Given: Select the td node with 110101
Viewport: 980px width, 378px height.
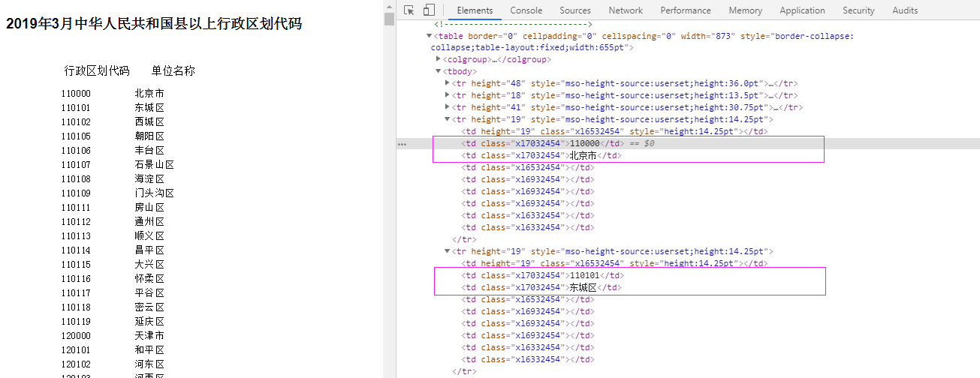Looking at the screenshot, I should [542, 275].
